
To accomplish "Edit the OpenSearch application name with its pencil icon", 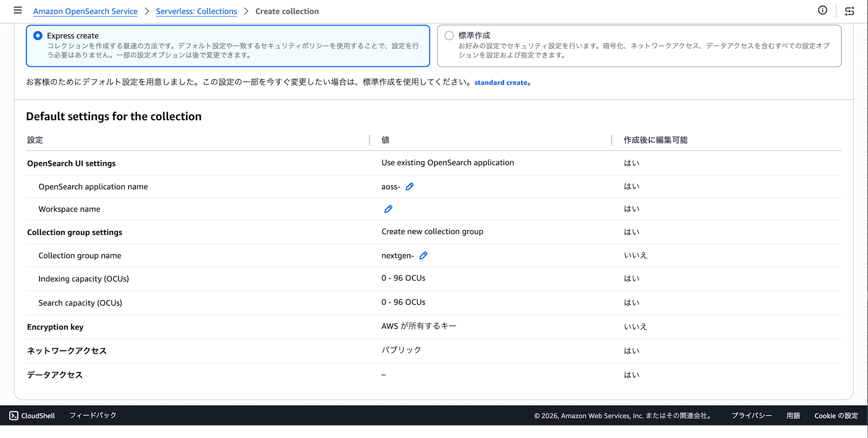I will (409, 187).
